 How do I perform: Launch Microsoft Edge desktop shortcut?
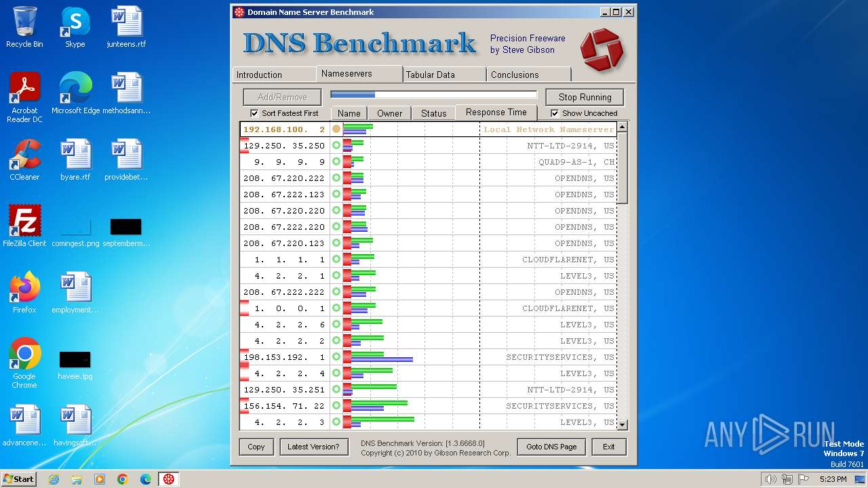[75, 94]
